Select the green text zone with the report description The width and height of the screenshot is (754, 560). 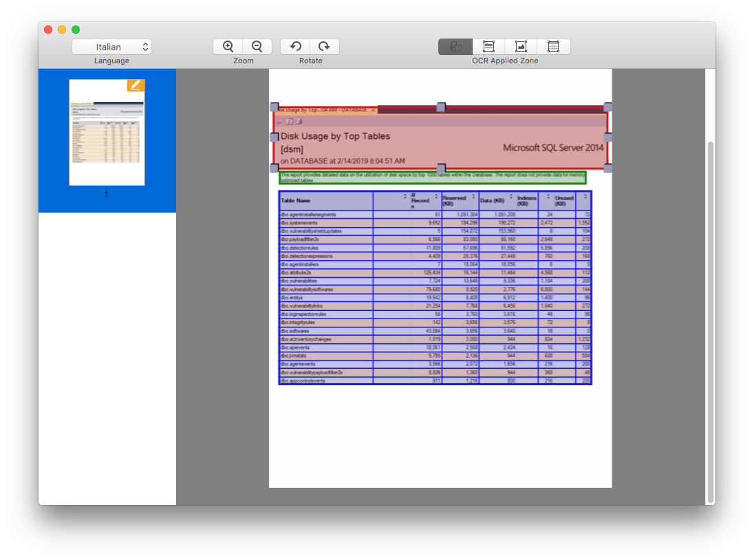click(x=432, y=177)
